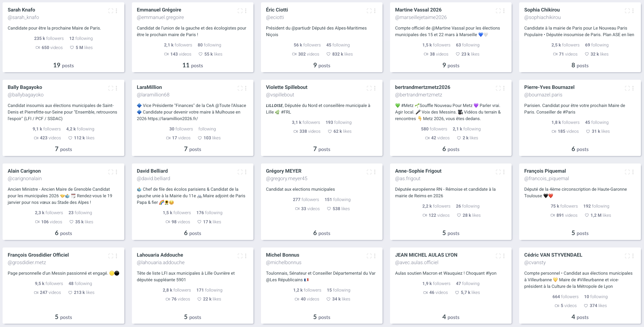The image size is (644, 327).
Task: Open the @laramillion68 handle link
Action: 153,95
